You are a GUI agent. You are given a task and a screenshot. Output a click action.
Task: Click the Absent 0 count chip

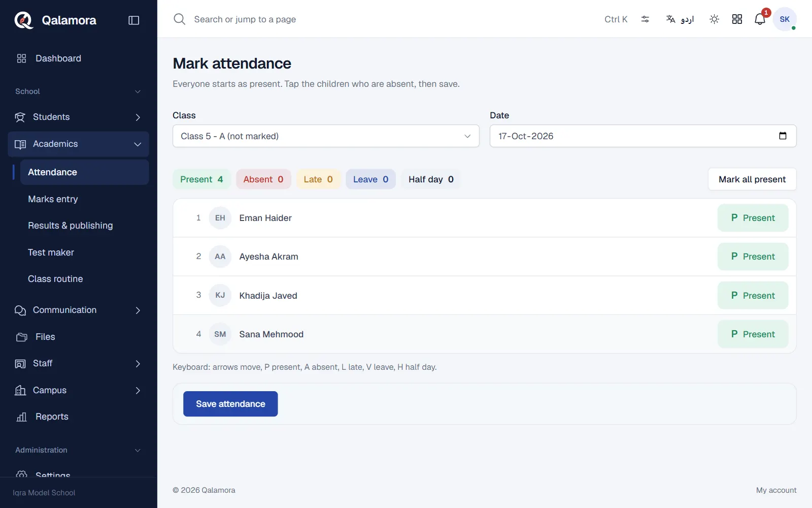click(263, 179)
